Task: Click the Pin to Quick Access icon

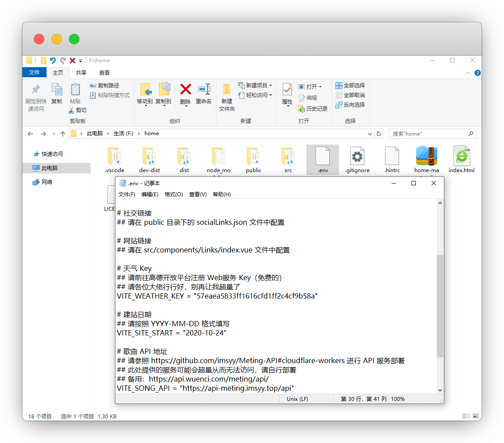Action: point(36,90)
